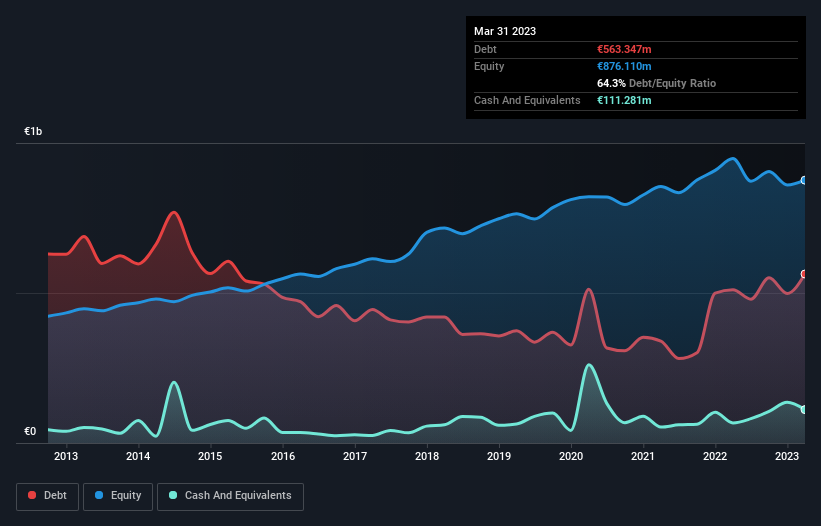Select the 2020 x-axis label
Viewport: 821px width, 526px height.
point(571,456)
